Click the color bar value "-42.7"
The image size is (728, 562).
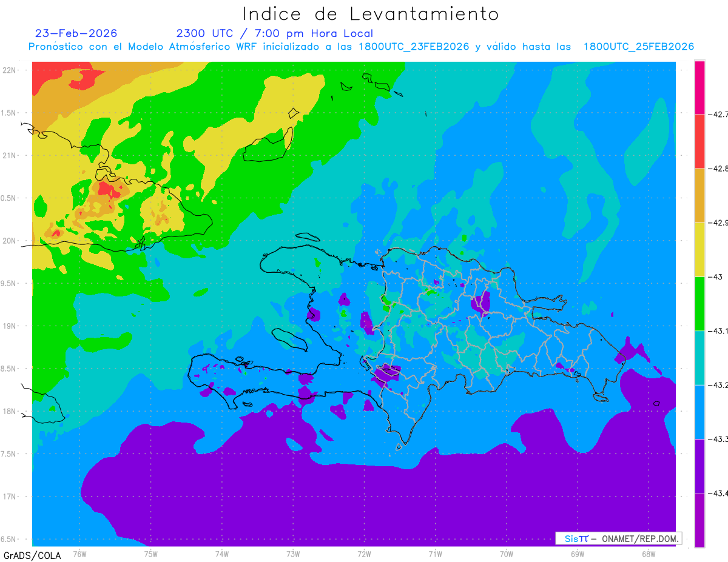point(717,114)
